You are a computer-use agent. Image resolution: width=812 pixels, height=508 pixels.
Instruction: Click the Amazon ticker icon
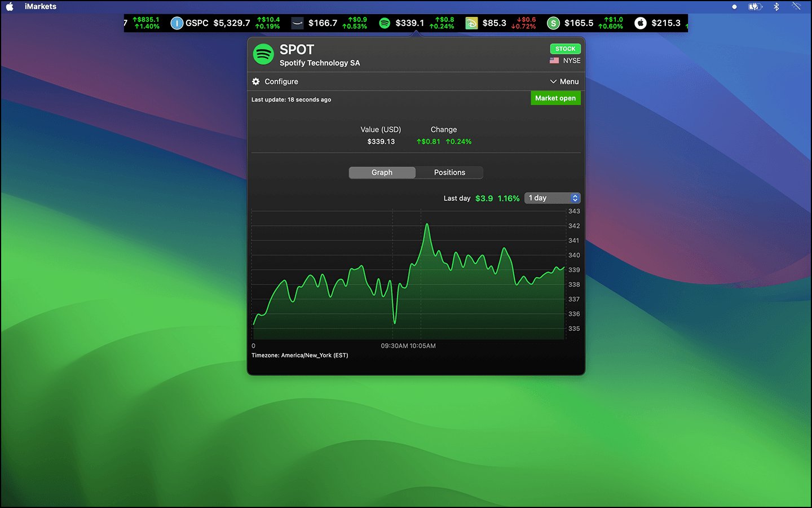coord(297,23)
